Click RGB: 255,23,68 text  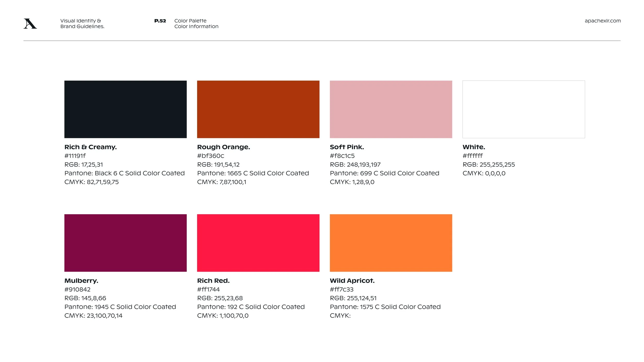coord(220,298)
